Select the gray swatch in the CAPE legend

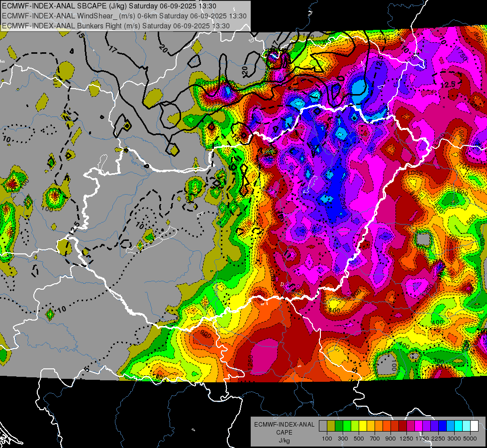point(323,426)
